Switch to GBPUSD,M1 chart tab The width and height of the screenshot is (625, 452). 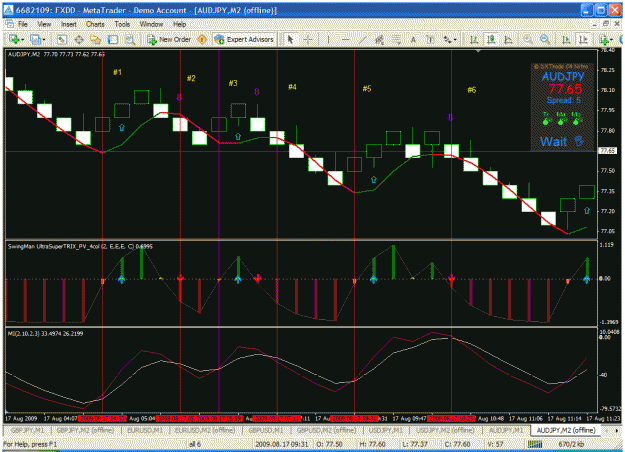coord(265,431)
